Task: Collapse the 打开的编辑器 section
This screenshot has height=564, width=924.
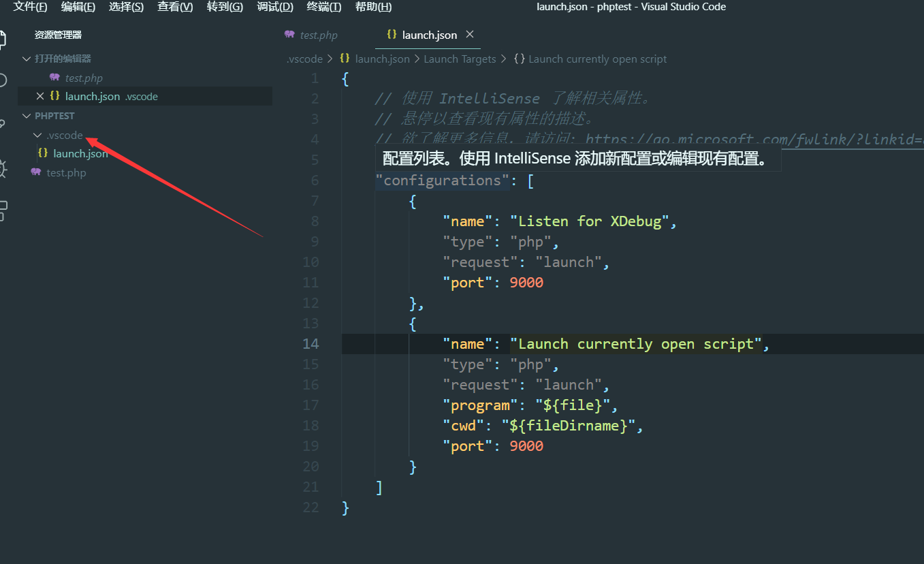Action: click(27, 59)
